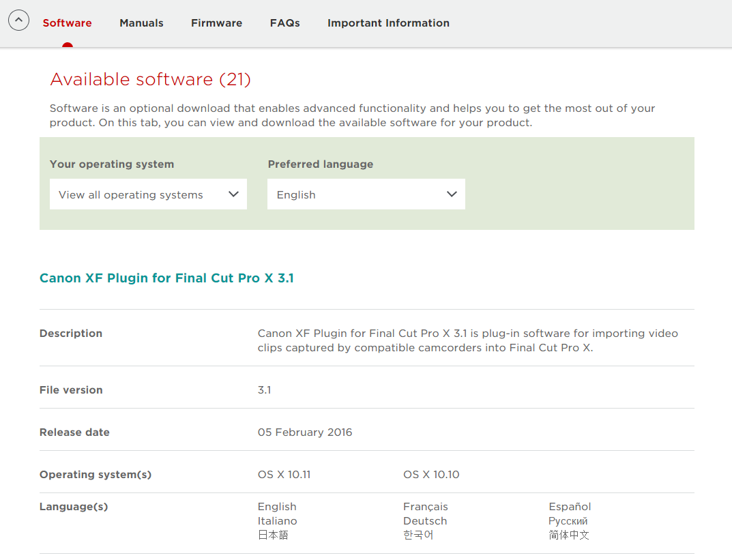Viewport: 732px width, 560px height.
Task: Click the 'Operating system(s)' row label
Action: [x=96, y=475]
